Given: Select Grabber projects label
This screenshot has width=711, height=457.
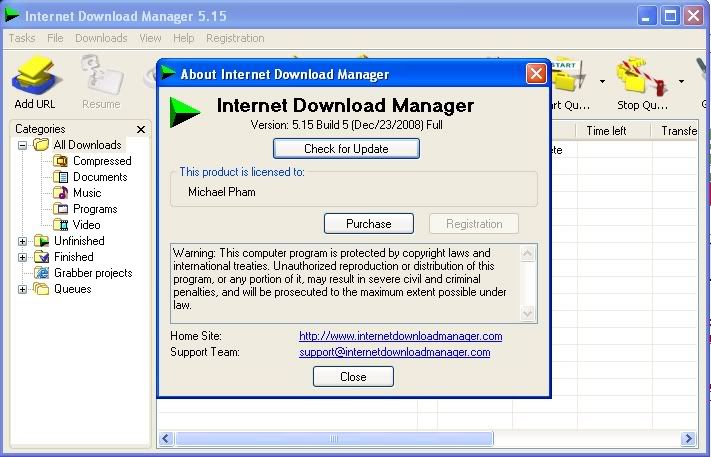Looking at the screenshot, I should (93, 273).
